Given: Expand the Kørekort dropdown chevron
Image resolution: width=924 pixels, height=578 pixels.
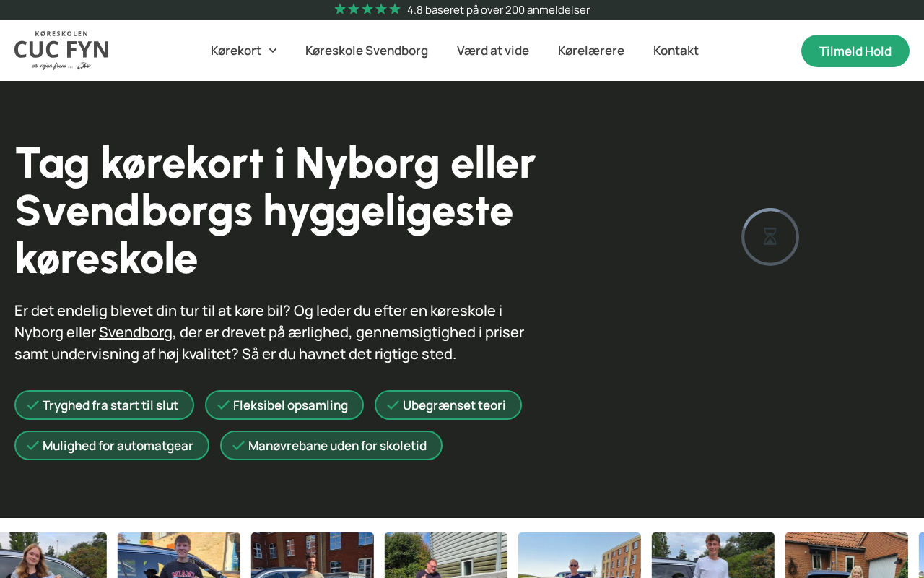Looking at the screenshot, I should [x=273, y=51].
